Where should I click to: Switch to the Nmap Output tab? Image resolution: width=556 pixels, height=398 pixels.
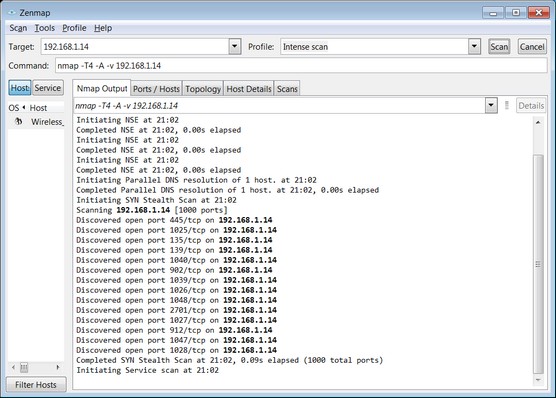tap(102, 88)
